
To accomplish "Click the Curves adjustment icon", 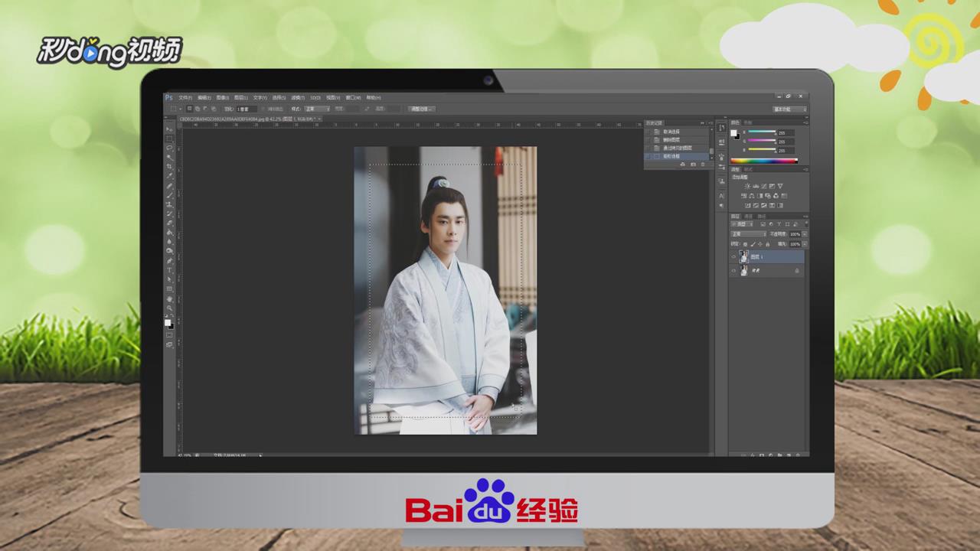I will click(x=763, y=186).
